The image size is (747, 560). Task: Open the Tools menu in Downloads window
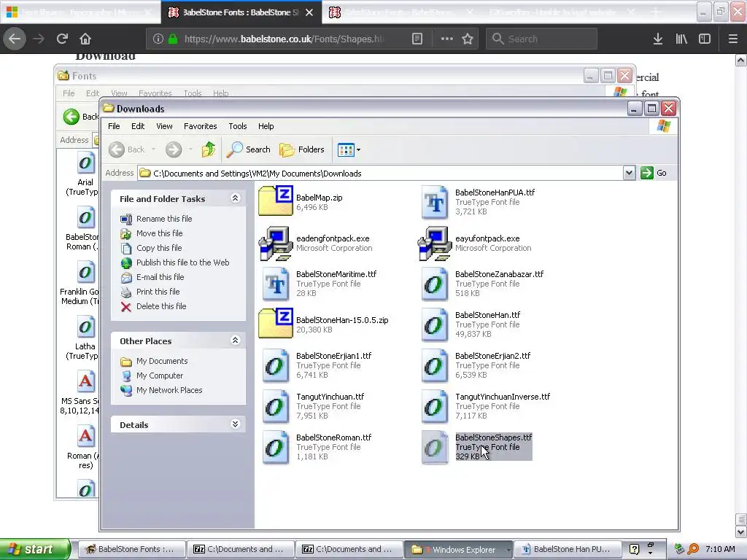click(237, 126)
